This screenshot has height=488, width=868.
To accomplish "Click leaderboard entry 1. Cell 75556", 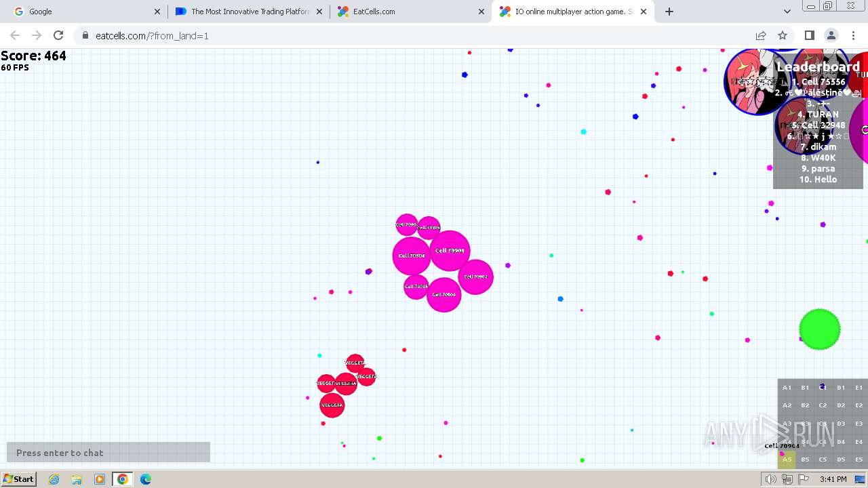I will pos(818,81).
